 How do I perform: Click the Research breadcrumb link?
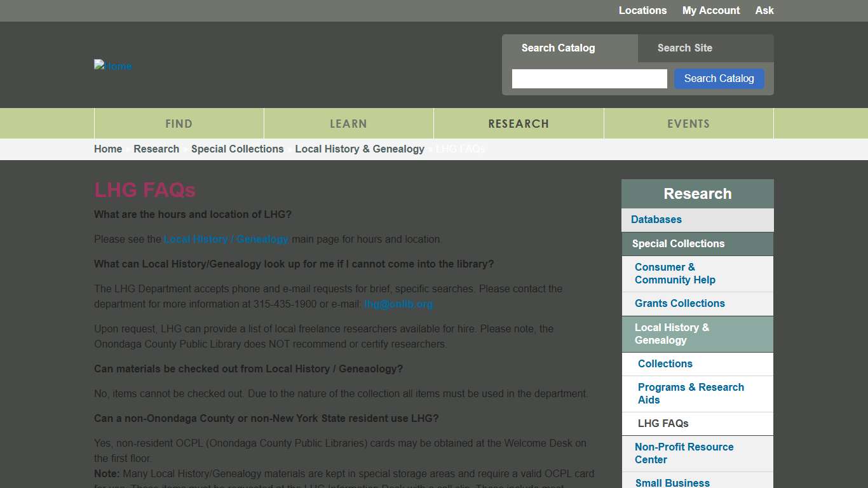tap(156, 149)
